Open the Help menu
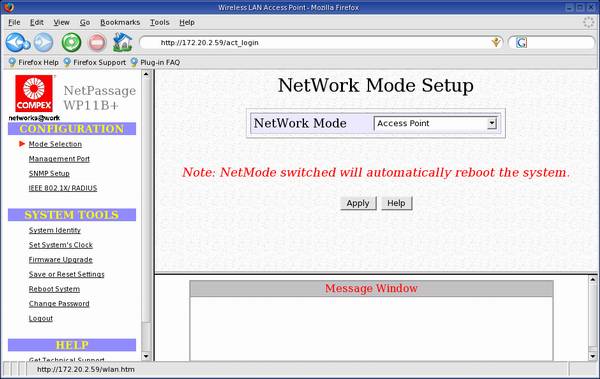The image size is (600, 379). [x=187, y=22]
